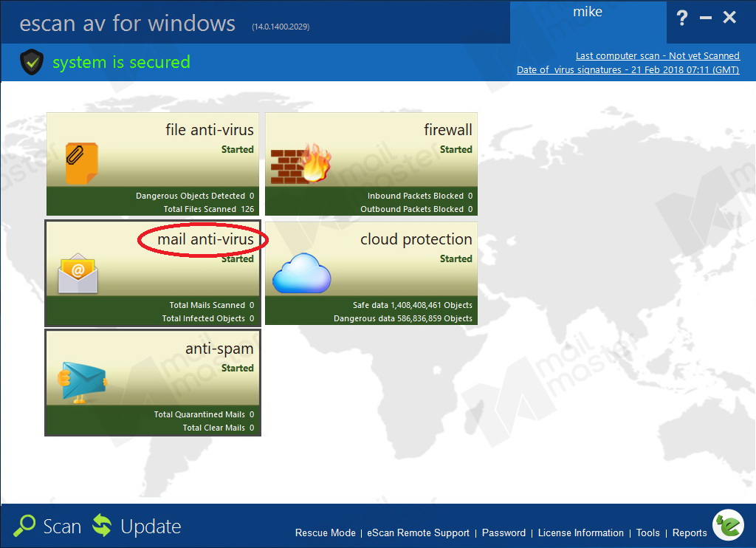The image size is (756, 548).
Task: Click Total Mails Scanned 0 text
Action: coord(212,305)
